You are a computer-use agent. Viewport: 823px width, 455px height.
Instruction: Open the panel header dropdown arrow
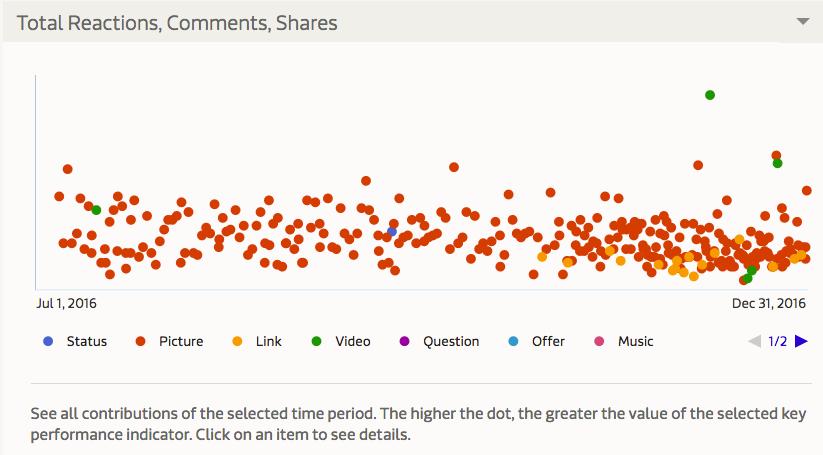(x=803, y=22)
